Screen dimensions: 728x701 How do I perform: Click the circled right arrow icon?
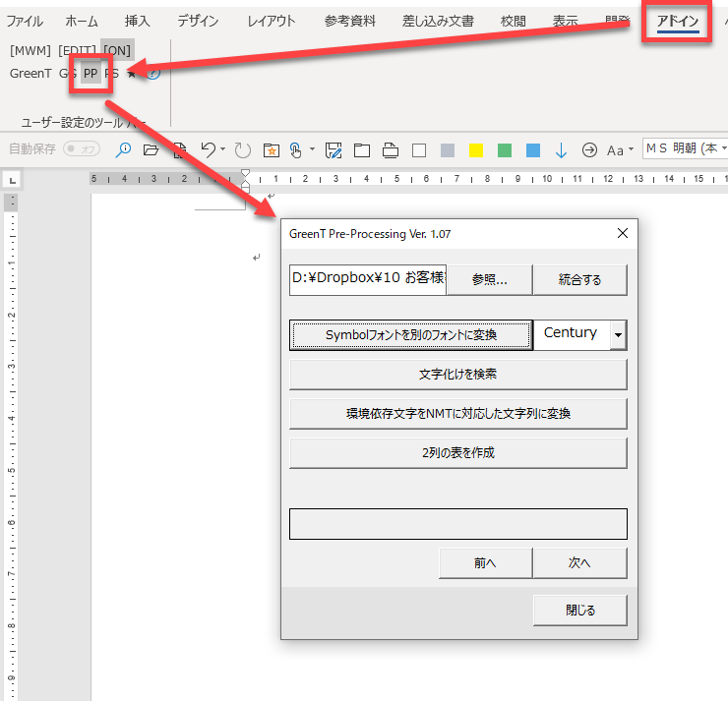pos(589,150)
